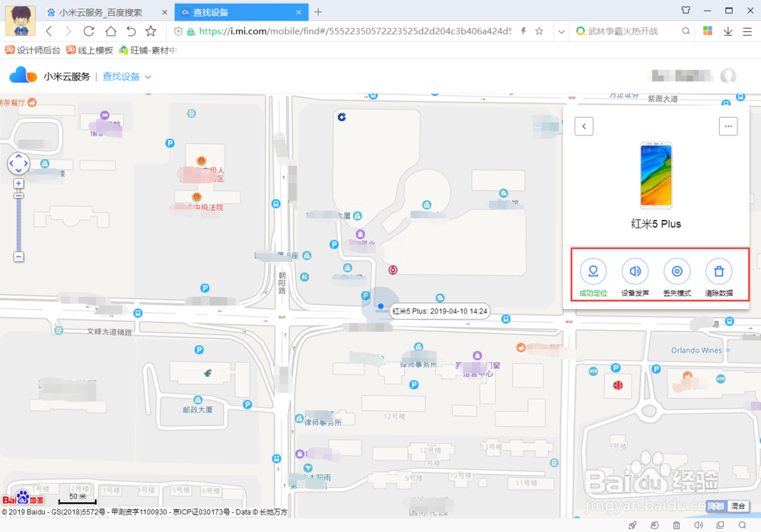This screenshot has width=761, height=532.
Task: Close the 查找设备 browser tab
Action: tap(298, 12)
